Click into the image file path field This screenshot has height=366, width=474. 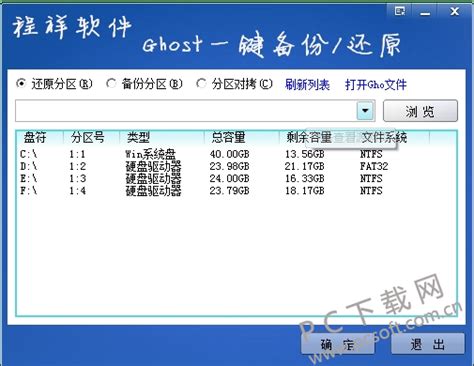pos(186,110)
